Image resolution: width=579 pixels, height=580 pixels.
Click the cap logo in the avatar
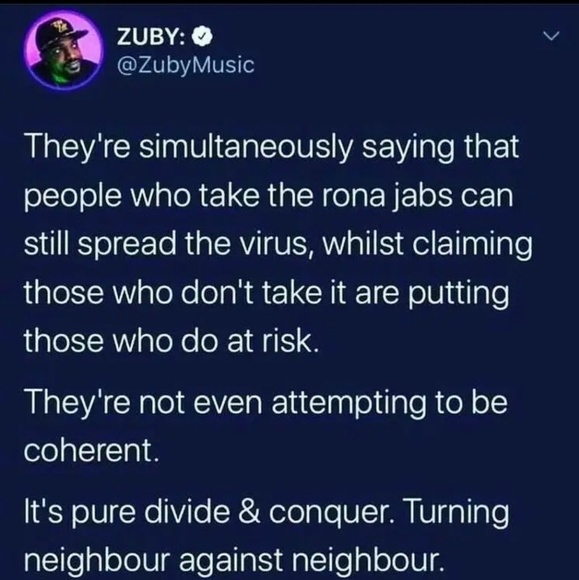pos(59,28)
